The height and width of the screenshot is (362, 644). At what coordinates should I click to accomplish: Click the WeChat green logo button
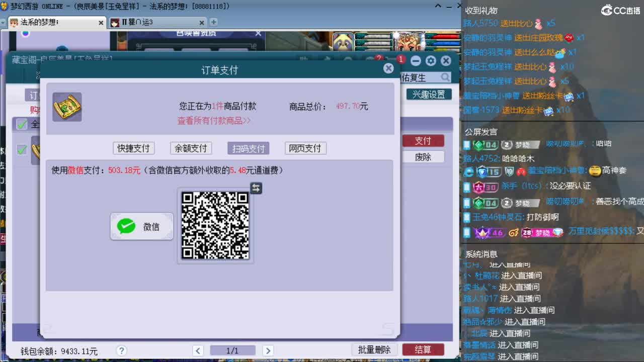pos(126,226)
